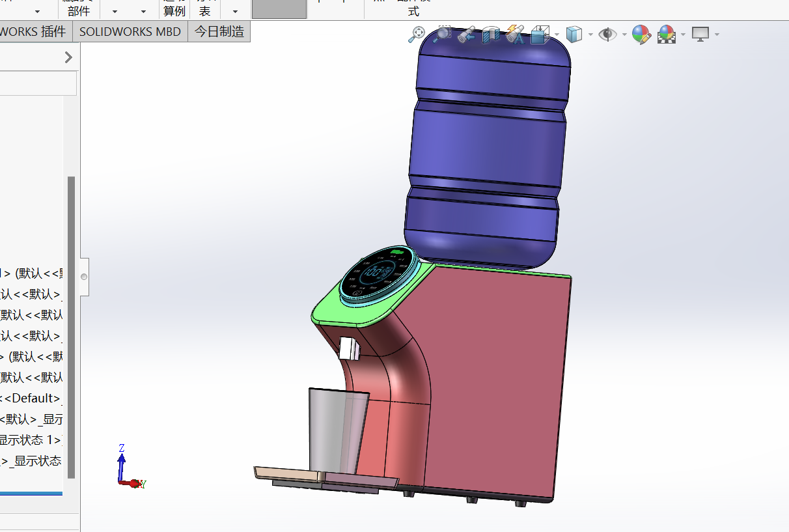789x532 pixels.
Task: Open the Edit Appearance color ball
Action: coord(641,35)
